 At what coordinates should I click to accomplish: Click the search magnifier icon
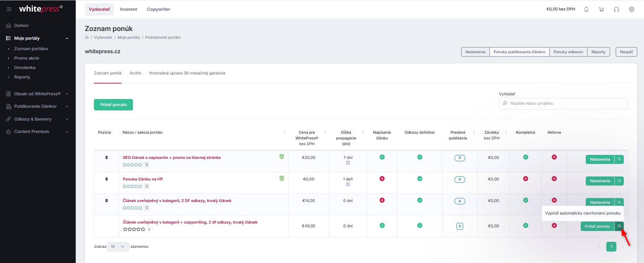(505, 103)
